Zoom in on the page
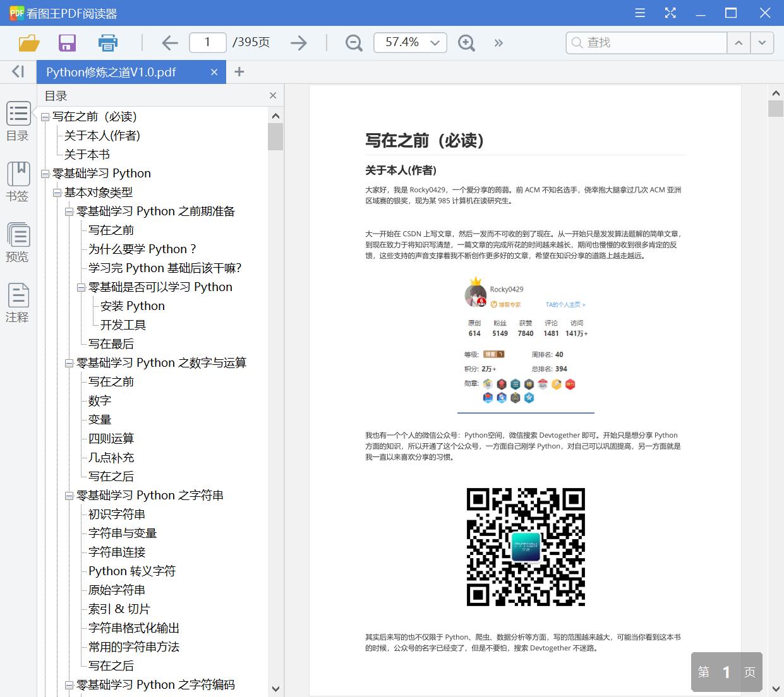This screenshot has height=697, width=784. 466,42
